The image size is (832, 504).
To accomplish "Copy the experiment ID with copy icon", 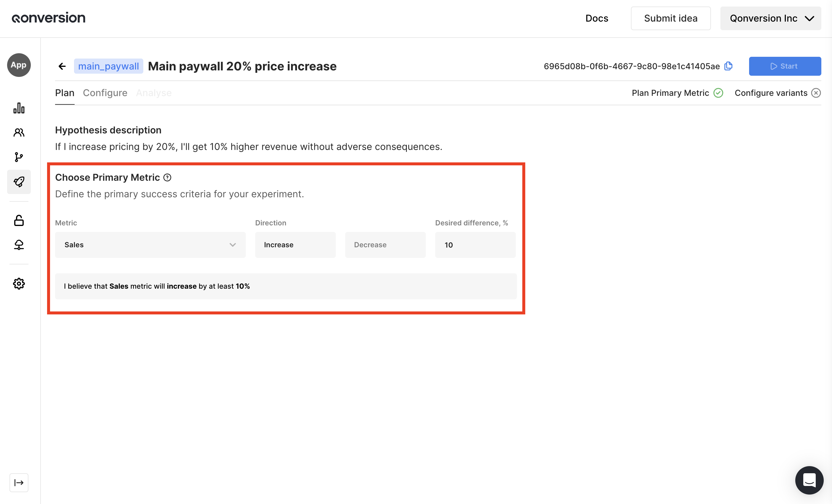I will [x=728, y=66].
